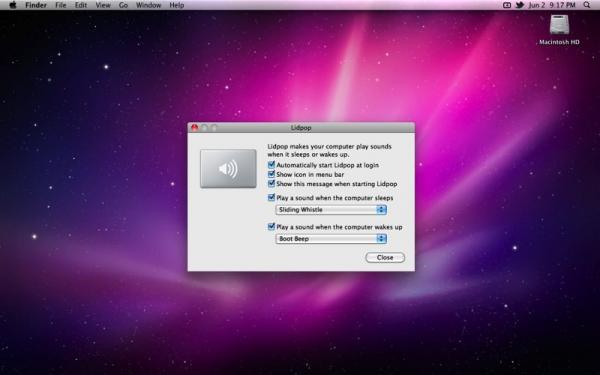Disable Play a sound when computer wakes up

(271, 227)
